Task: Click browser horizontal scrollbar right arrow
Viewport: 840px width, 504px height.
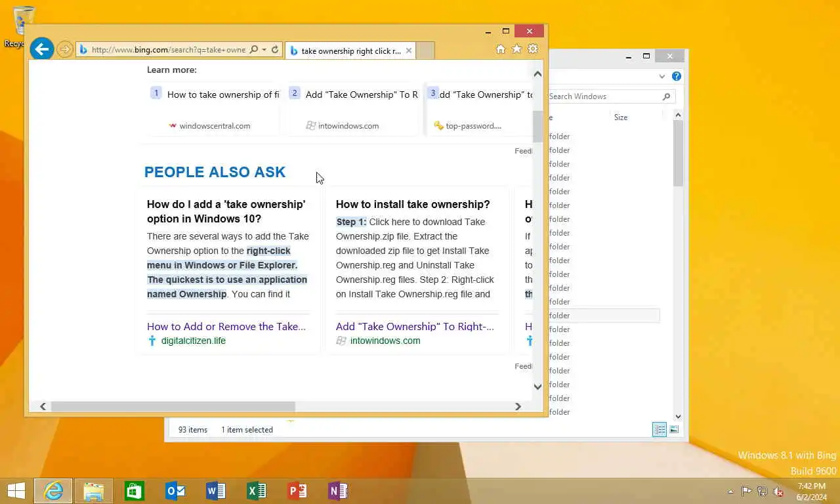Action: tap(518, 406)
